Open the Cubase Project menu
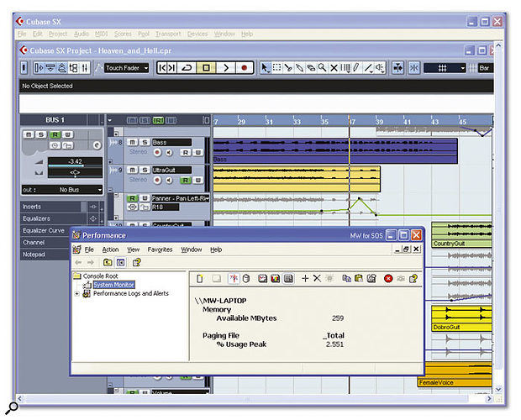Screen dimensions: 521x420 pos(58,34)
